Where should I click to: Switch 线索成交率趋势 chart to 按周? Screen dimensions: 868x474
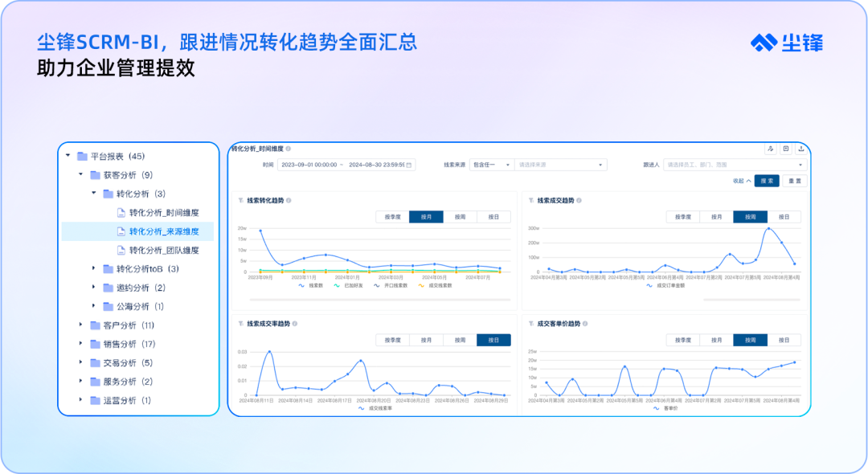(x=460, y=340)
